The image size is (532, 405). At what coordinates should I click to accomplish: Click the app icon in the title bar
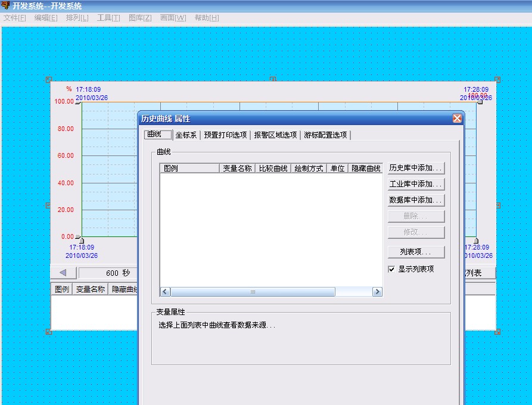click(5, 6)
